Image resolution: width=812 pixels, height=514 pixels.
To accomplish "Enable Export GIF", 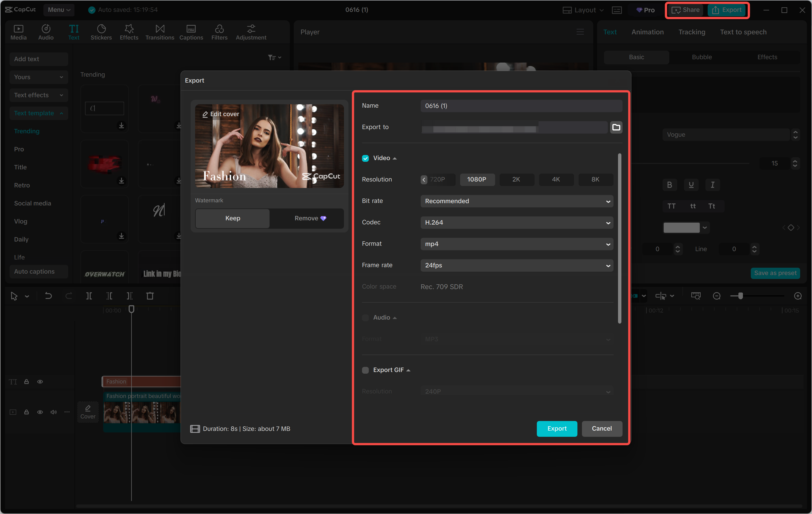I will (365, 370).
